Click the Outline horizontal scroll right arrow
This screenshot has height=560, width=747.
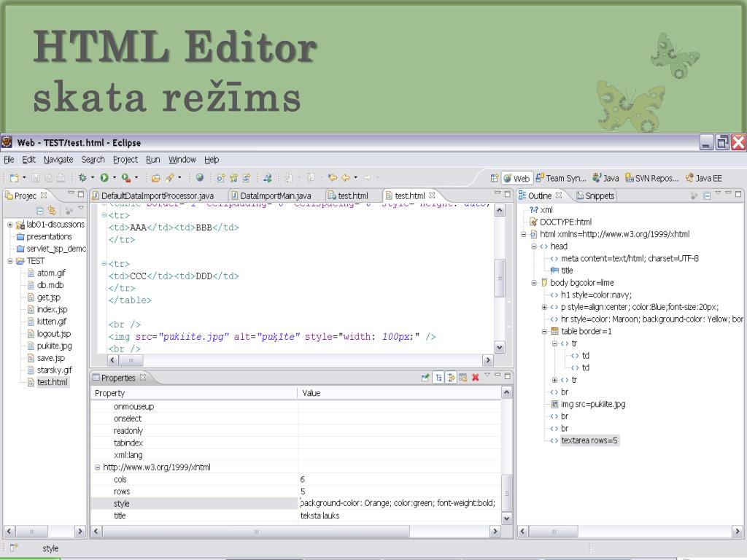(737, 531)
